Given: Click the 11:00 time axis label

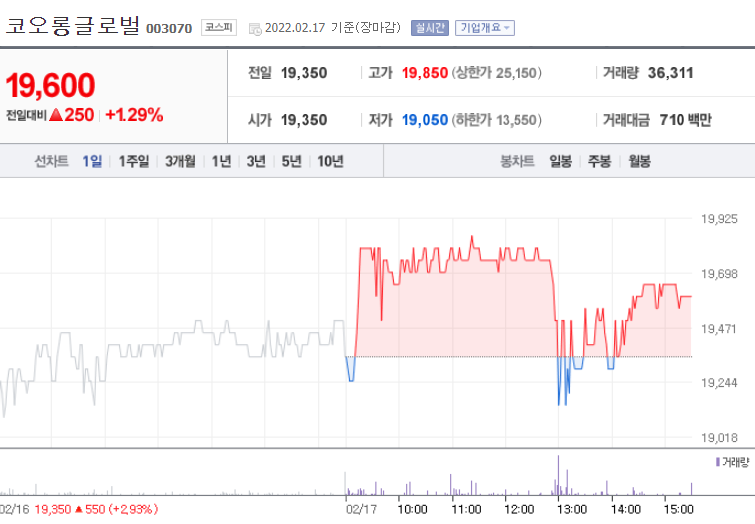Looking at the screenshot, I should pos(466,509).
